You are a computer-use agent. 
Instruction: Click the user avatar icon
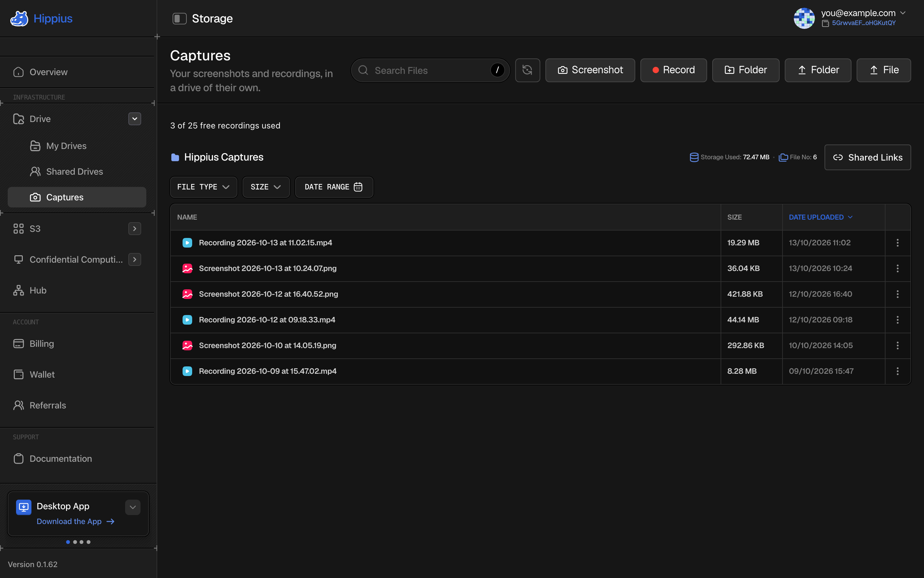coord(804,18)
